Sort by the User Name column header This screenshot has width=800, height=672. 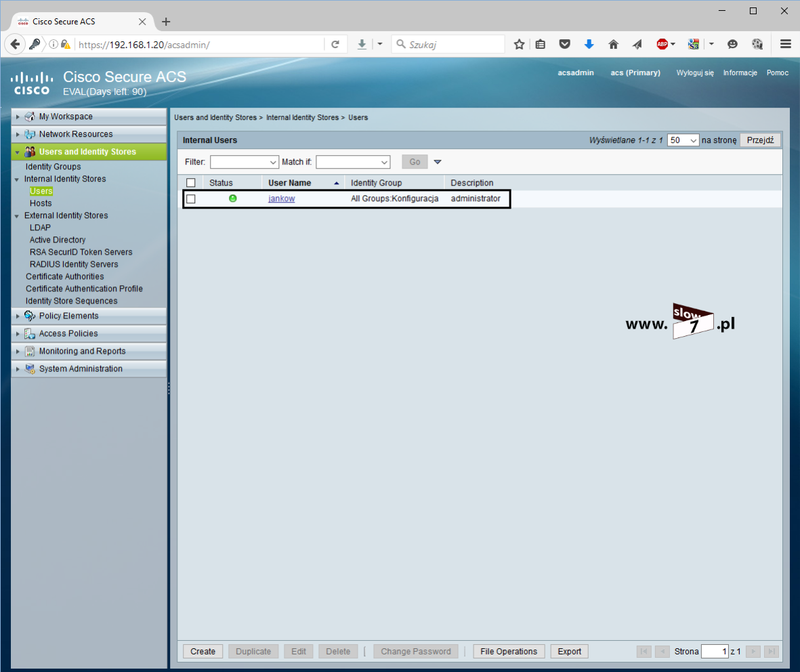tap(289, 183)
